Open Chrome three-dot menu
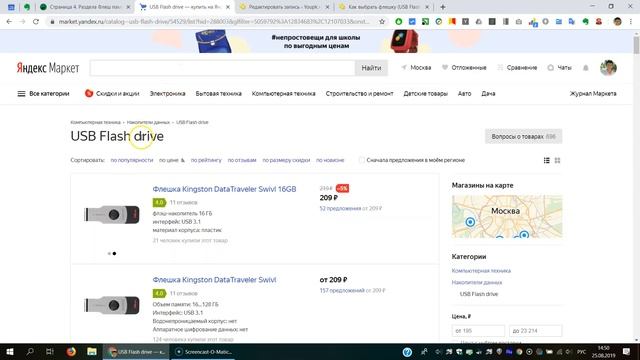This screenshot has width=640, height=360. point(631,22)
